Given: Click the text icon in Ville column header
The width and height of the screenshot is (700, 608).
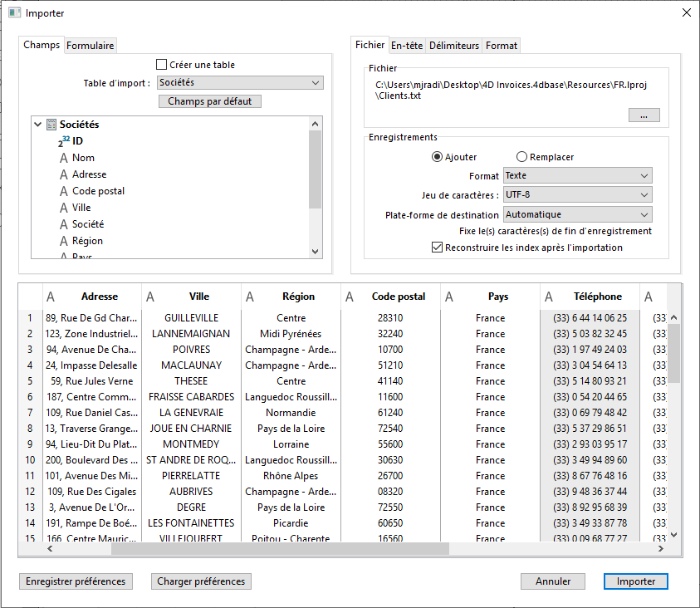Looking at the screenshot, I should click(x=150, y=297).
